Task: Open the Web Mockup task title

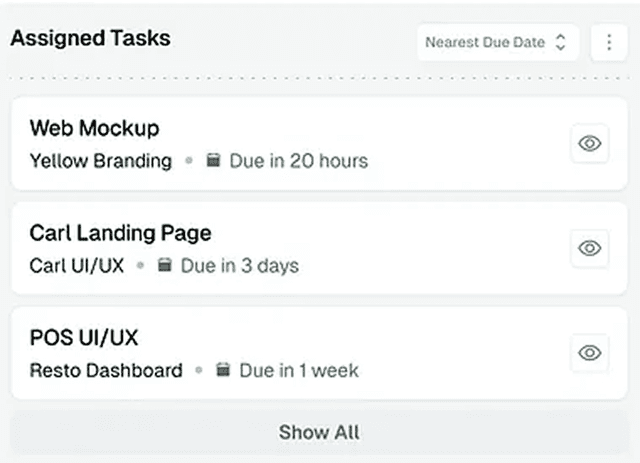Action: tap(94, 128)
